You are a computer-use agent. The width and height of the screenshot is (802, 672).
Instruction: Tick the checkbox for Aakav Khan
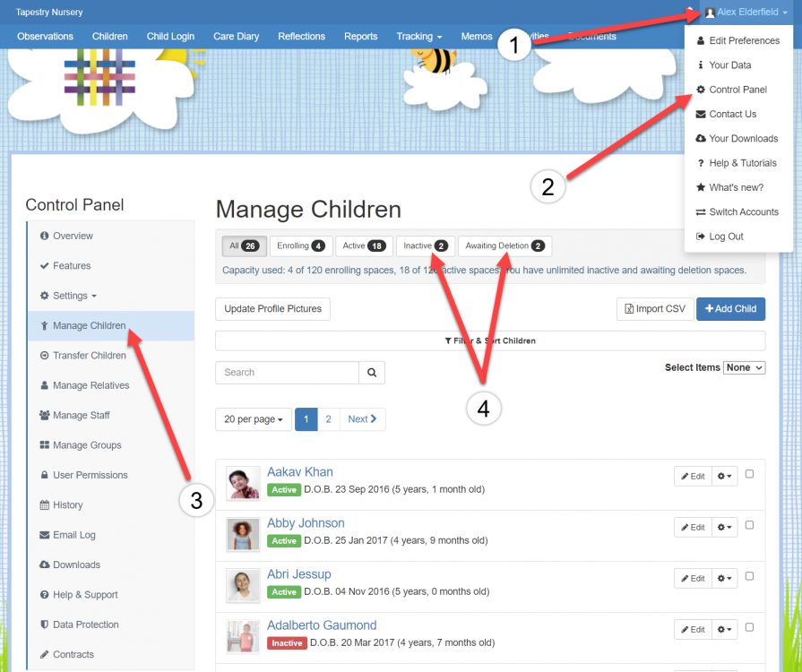(x=749, y=474)
